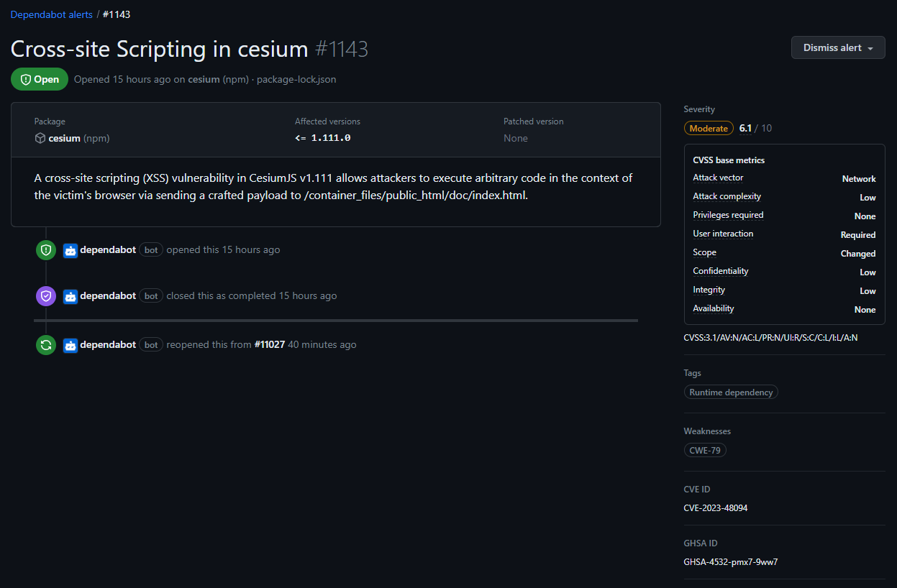Click the purple closed-as-completed shield icon
Screen dimensions: 897x588
[x=45, y=295]
